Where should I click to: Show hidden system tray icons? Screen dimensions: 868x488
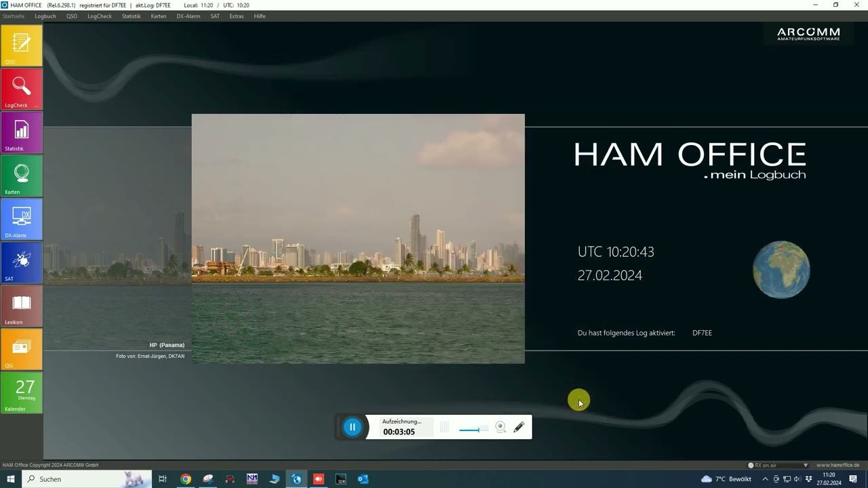(x=766, y=479)
